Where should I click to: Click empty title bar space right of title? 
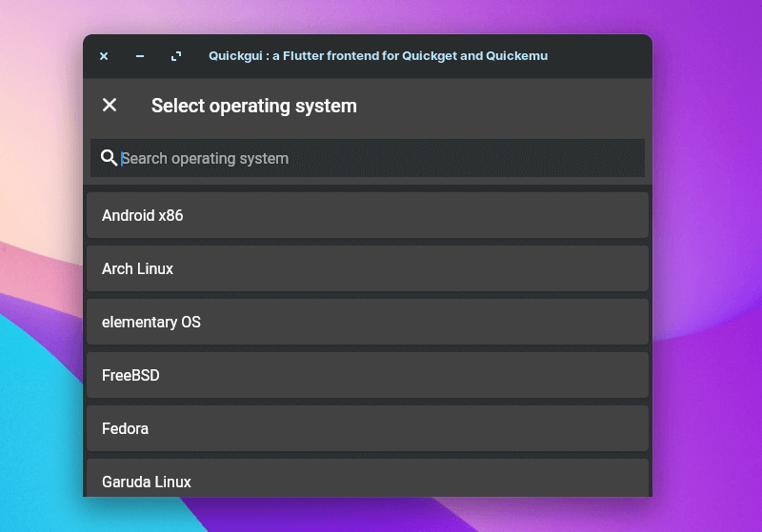click(600, 57)
